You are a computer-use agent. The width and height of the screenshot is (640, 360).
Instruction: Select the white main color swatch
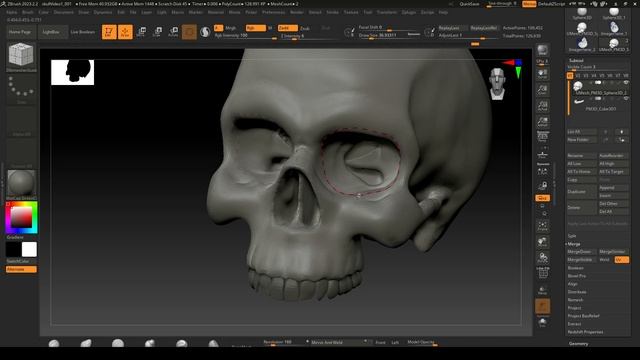(x=29, y=249)
